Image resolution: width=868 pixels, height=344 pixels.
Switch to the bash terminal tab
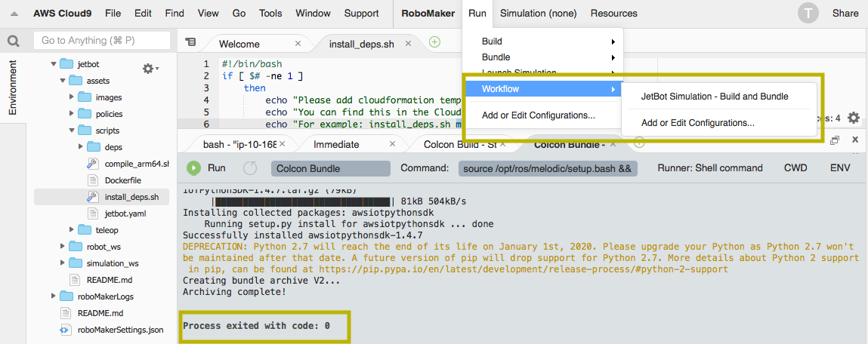(239, 144)
